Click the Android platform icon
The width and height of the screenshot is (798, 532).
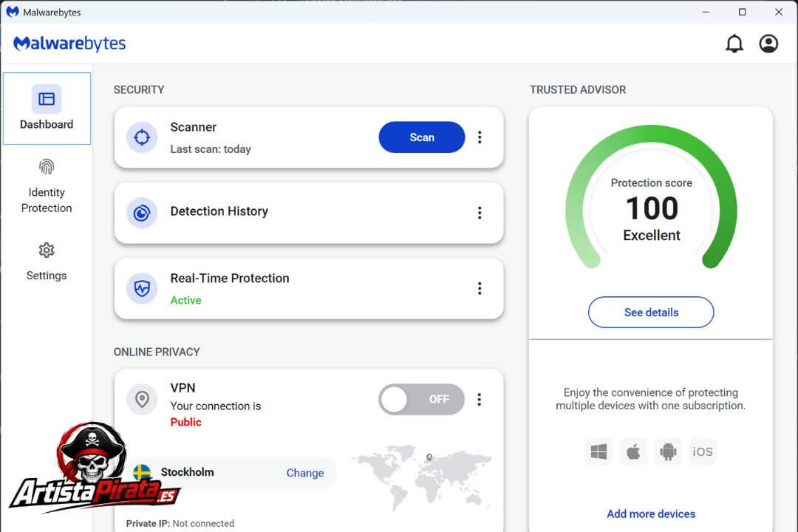tap(668, 451)
